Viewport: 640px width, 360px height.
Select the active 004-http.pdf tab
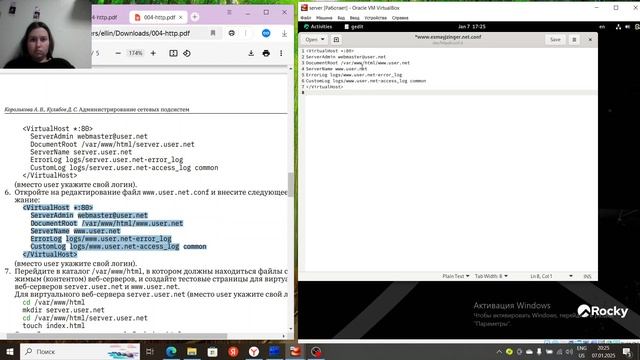point(158,18)
